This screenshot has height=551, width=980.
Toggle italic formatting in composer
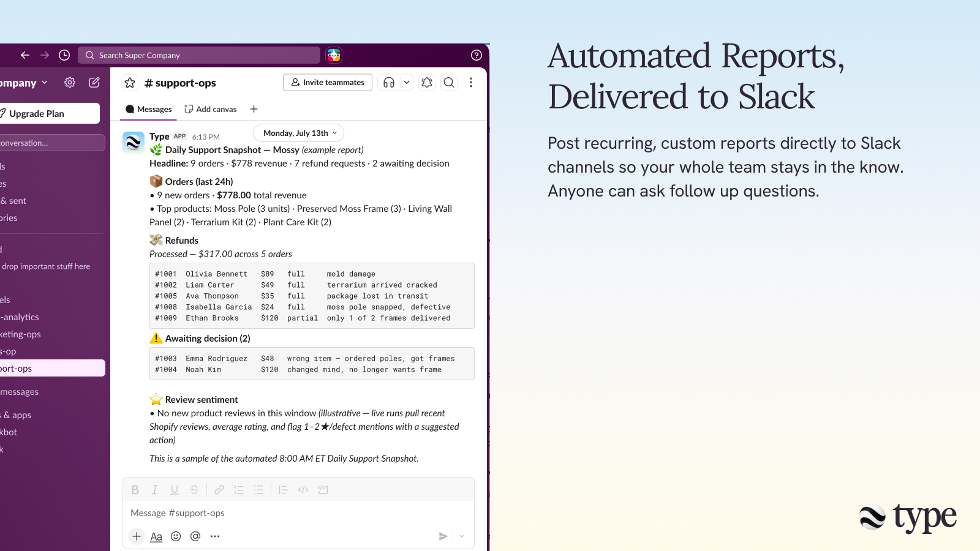pyautogui.click(x=155, y=490)
